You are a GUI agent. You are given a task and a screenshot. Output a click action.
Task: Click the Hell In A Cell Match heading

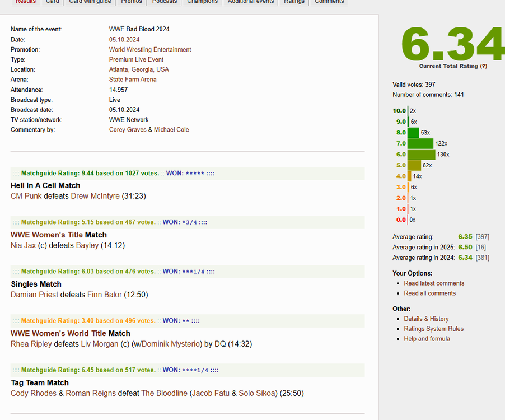point(45,185)
